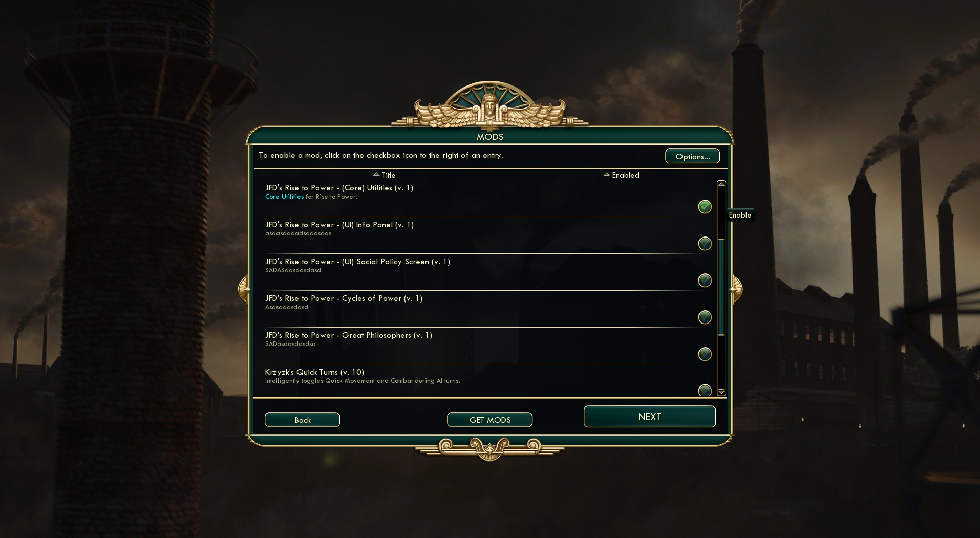Click the gold ornament on left panel edge
This screenshot has height=538, width=980.
pyautogui.click(x=244, y=289)
